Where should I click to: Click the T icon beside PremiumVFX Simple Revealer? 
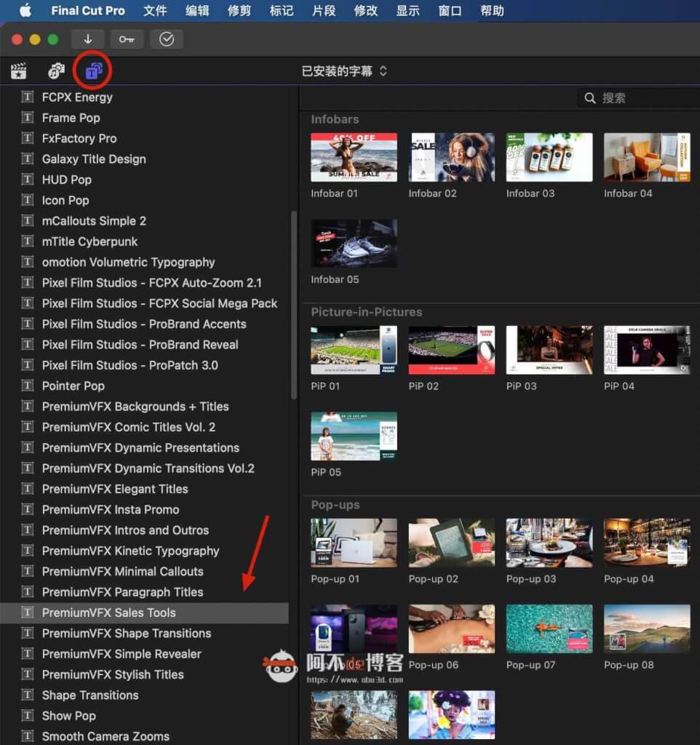[28, 654]
